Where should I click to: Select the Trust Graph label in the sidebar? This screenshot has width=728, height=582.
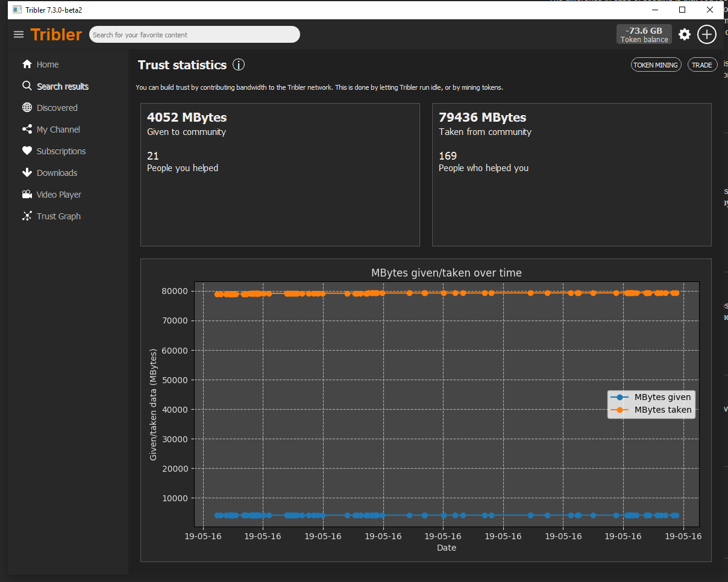tap(58, 216)
